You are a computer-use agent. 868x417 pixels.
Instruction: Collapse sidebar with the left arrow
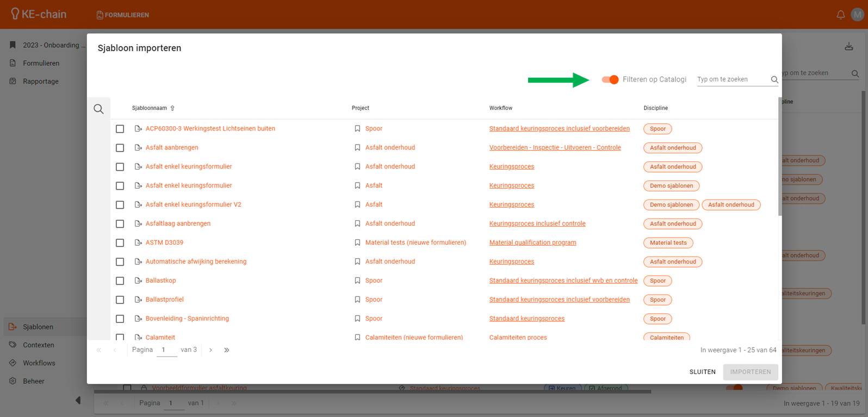pyautogui.click(x=78, y=400)
